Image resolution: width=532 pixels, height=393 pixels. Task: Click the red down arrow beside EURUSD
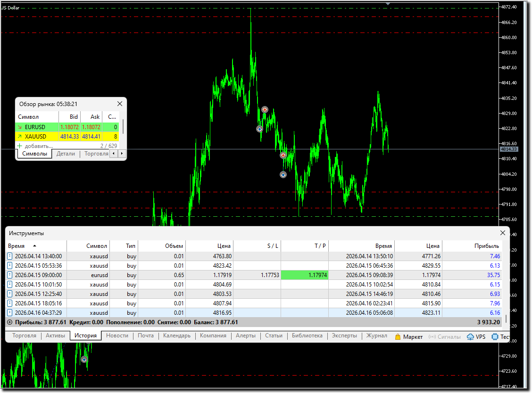[x=19, y=127]
